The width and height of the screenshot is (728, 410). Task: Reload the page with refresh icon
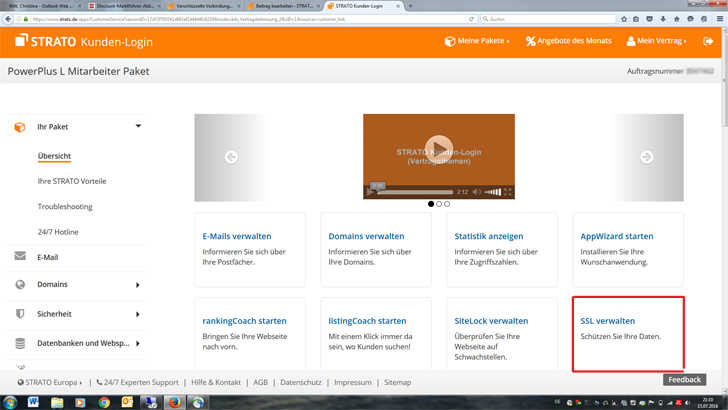pyautogui.click(x=471, y=19)
